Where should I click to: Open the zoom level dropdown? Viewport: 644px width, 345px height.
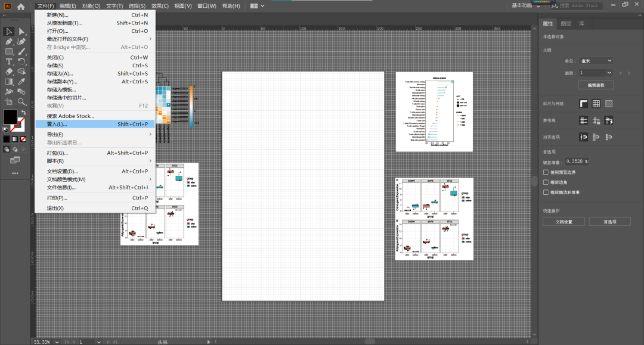point(57,341)
